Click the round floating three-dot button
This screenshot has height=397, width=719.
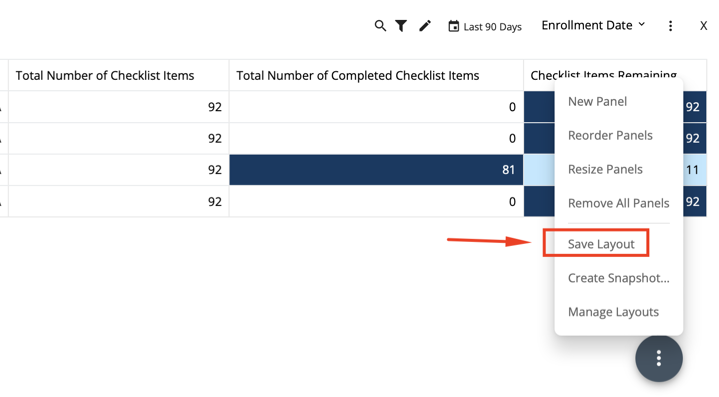click(x=659, y=358)
